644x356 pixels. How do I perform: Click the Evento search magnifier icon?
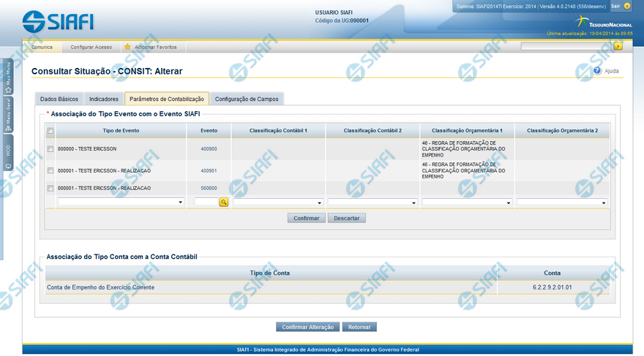[x=224, y=202]
